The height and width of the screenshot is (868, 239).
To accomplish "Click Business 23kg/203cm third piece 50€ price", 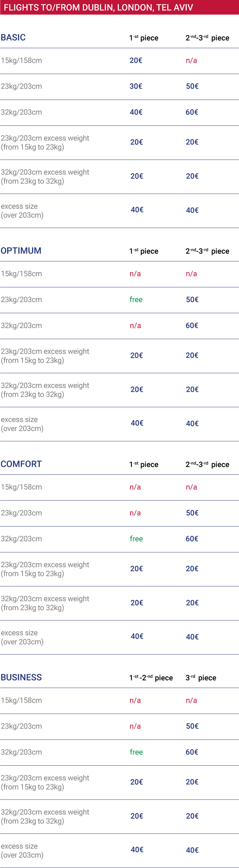I will (x=192, y=726).
